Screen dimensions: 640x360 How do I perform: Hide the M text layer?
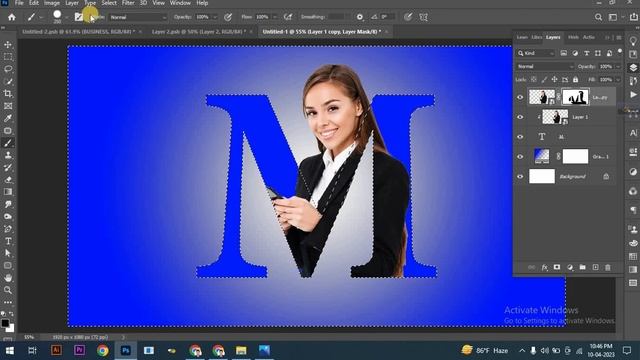[520, 137]
